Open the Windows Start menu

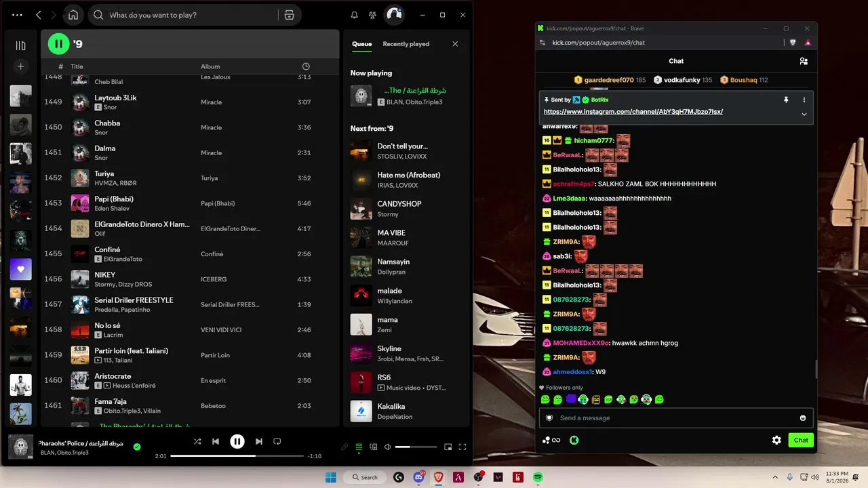coord(331,477)
